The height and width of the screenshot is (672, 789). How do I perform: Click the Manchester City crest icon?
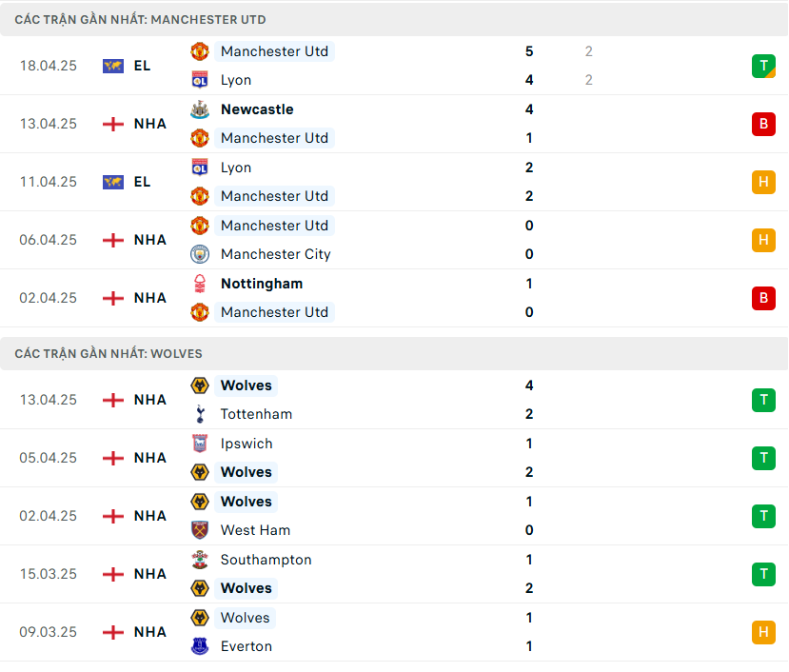coord(200,254)
